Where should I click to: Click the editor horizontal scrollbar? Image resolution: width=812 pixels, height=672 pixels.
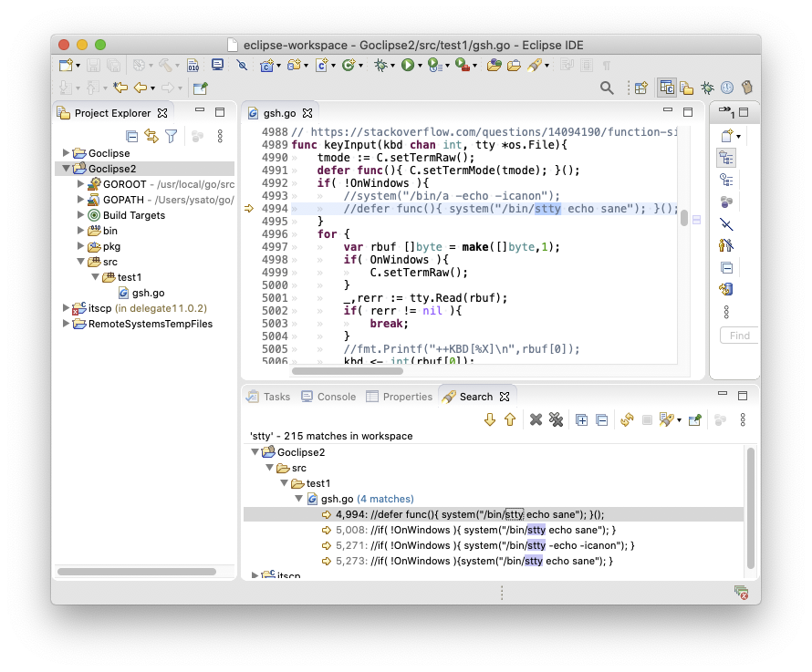pyautogui.click(x=347, y=371)
